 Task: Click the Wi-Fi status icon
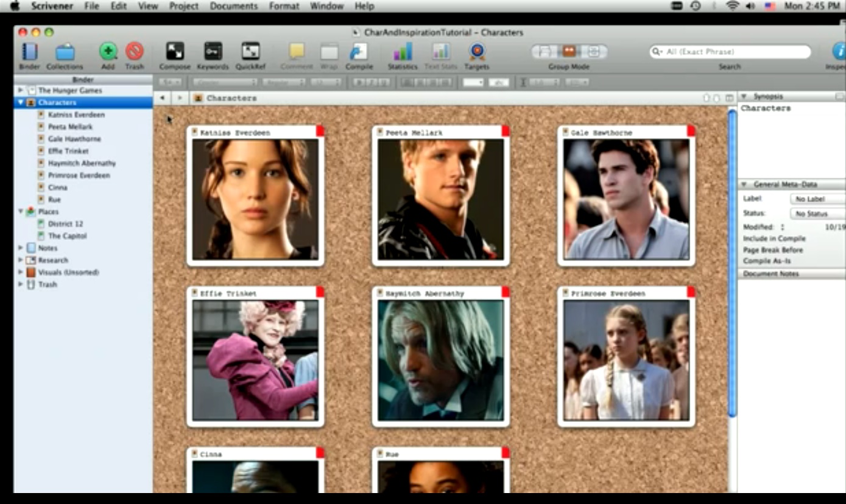pos(733,6)
